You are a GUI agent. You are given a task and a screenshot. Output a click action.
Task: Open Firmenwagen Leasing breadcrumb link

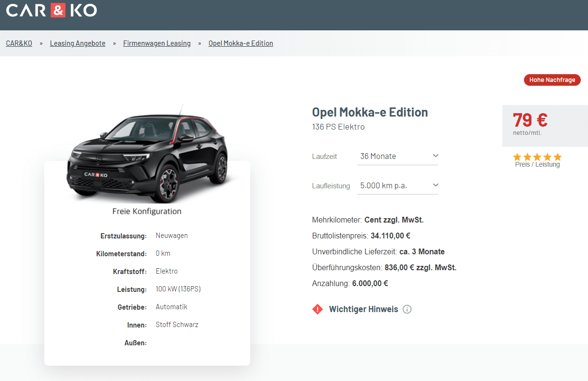click(157, 43)
